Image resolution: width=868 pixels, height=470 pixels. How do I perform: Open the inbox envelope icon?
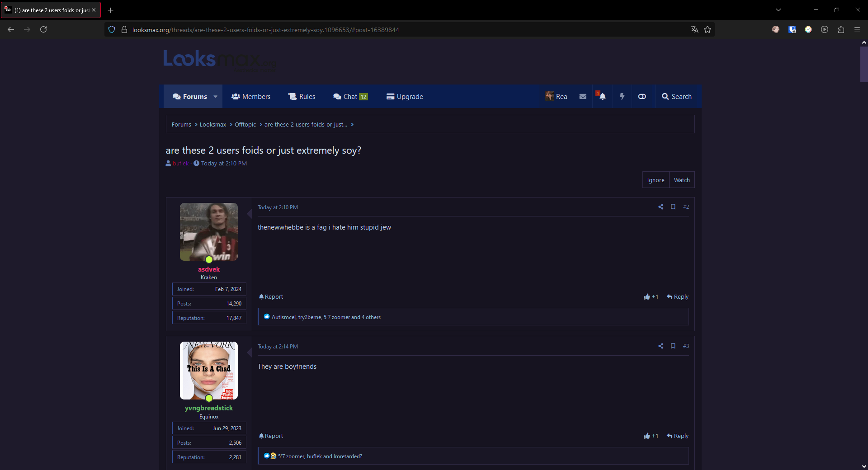(x=583, y=96)
